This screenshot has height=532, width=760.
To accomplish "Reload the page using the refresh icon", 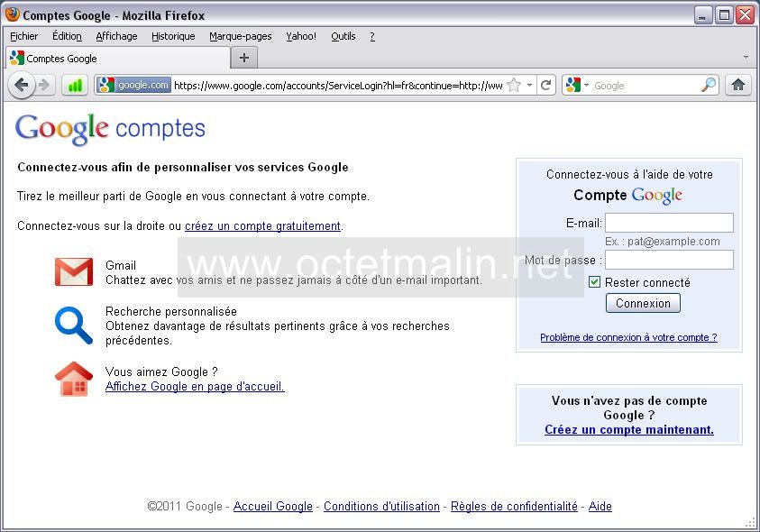I will tap(546, 86).
